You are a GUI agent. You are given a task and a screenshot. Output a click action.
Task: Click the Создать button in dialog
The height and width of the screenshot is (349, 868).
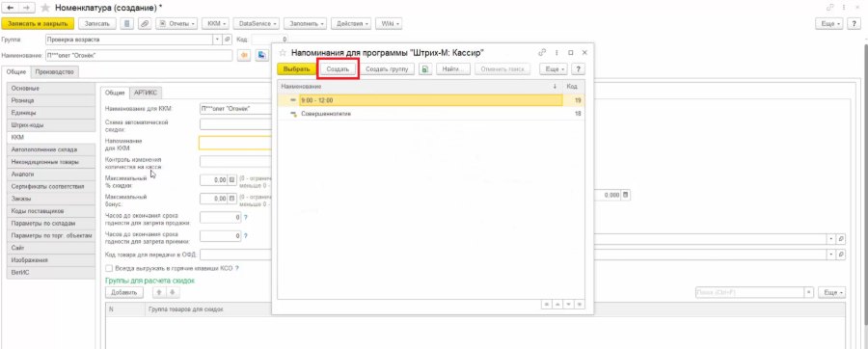(x=338, y=69)
